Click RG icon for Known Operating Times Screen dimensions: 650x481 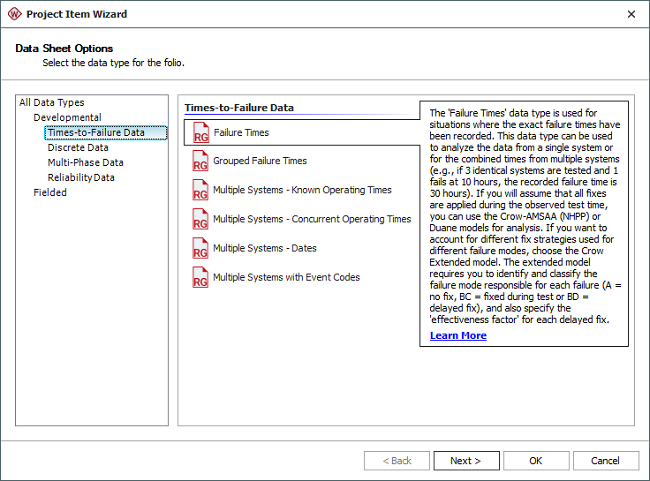(x=198, y=190)
